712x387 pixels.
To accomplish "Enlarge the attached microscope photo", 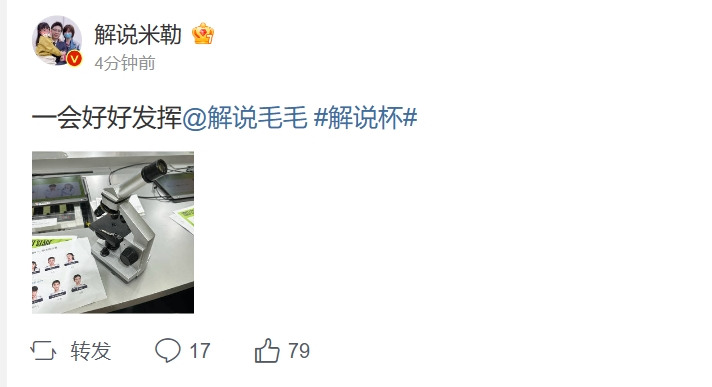I will tap(113, 232).
